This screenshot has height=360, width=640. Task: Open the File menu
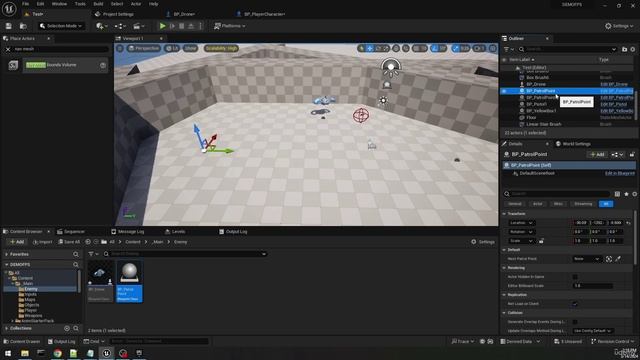[x=25, y=4]
